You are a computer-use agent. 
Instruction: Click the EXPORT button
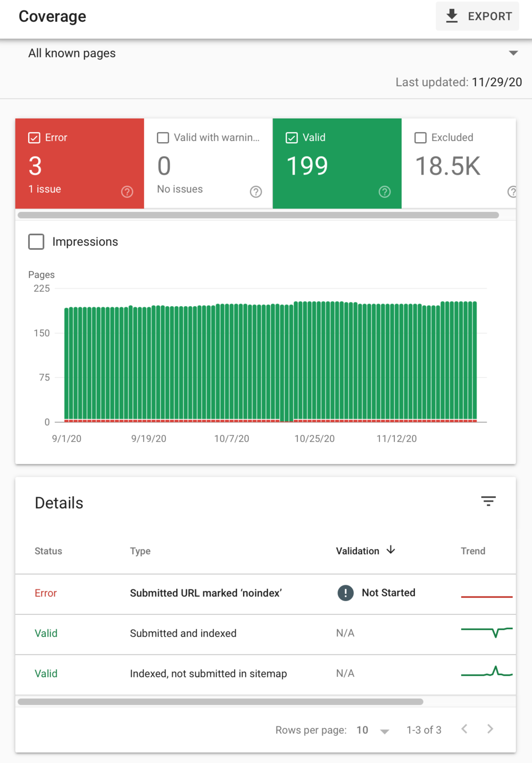coord(477,16)
